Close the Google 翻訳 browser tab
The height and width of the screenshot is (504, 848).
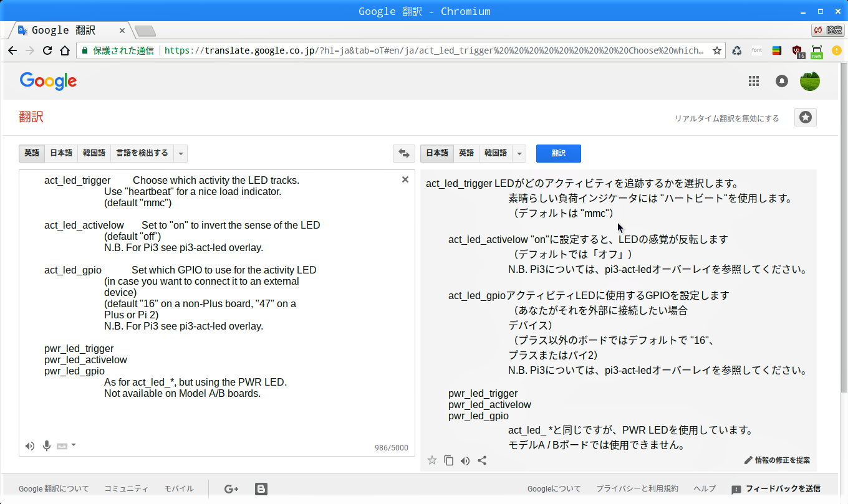click(x=122, y=31)
